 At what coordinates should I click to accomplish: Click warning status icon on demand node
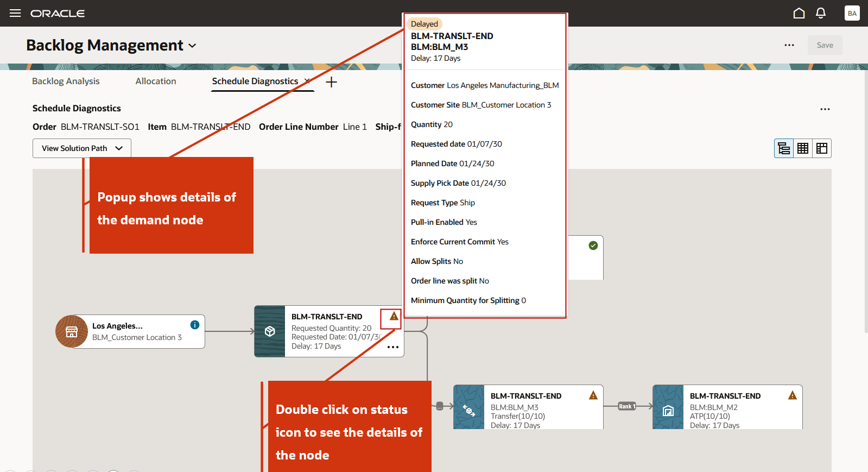[x=394, y=316]
